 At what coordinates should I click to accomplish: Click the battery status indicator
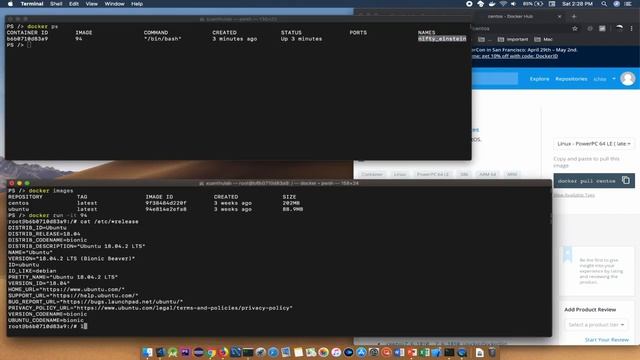point(533,4)
